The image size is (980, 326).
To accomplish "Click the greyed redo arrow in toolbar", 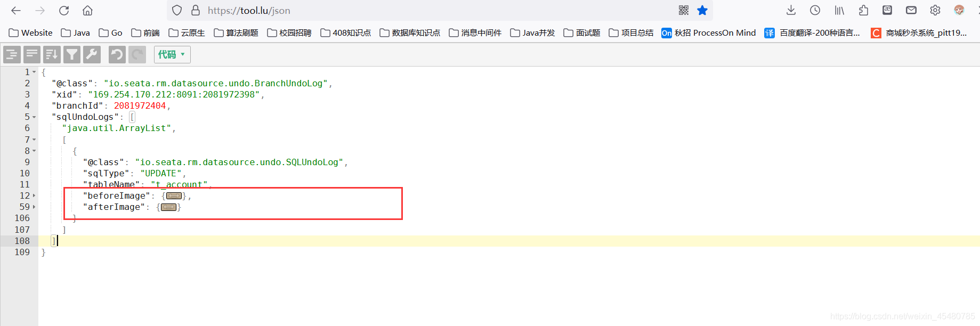I will (137, 54).
